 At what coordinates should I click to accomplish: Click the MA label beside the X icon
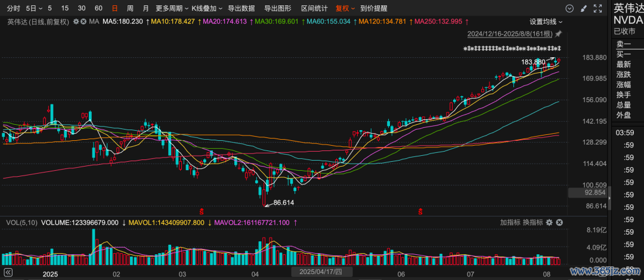pyautogui.click(x=94, y=22)
